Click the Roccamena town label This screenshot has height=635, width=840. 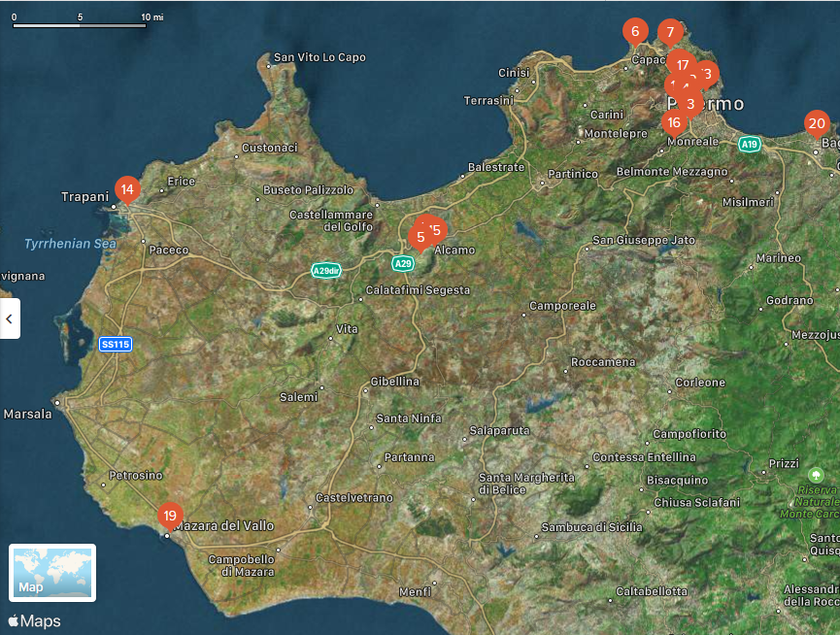[603, 362]
